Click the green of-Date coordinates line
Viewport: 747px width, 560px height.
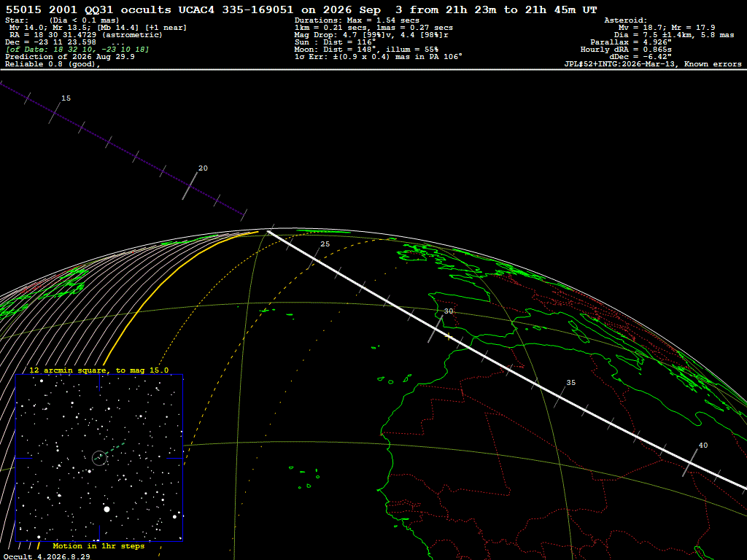coord(77,50)
